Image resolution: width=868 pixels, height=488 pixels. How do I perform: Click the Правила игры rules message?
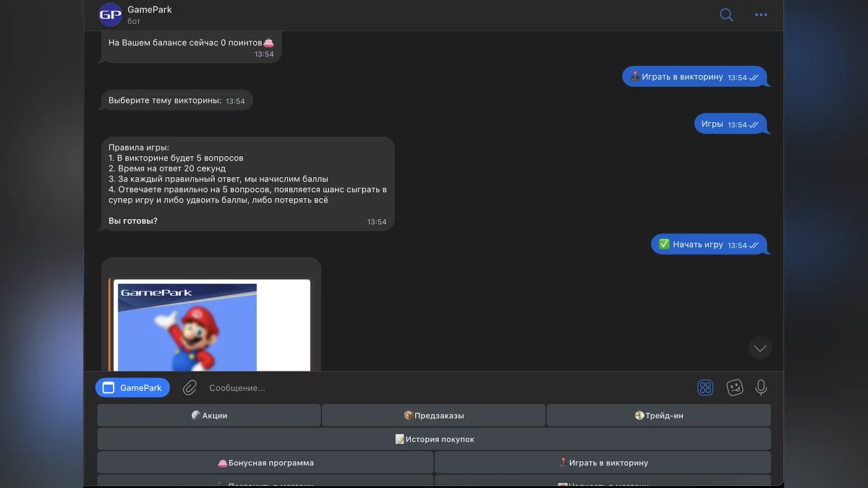(x=248, y=184)
